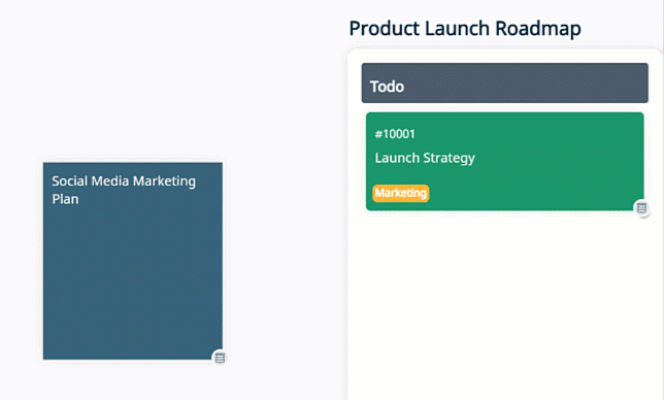Viewport: 664px width, 400px height.
Task: Click the empty right side of Todo header bar
Action: tap(560, 84)
